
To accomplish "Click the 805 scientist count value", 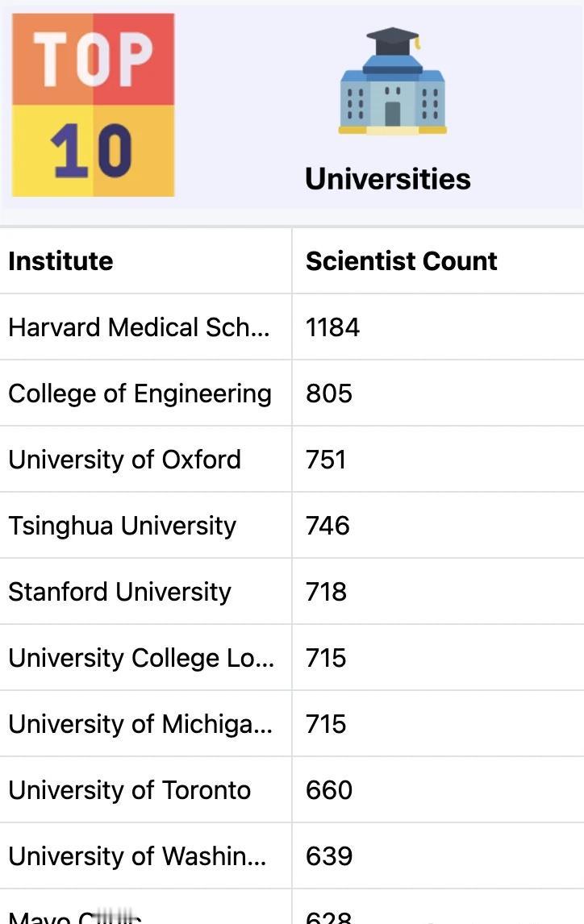I will click(329, 393).
